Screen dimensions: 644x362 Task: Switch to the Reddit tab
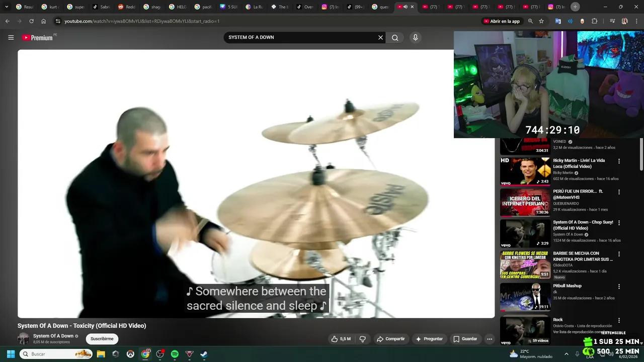[x=126, y=7]
